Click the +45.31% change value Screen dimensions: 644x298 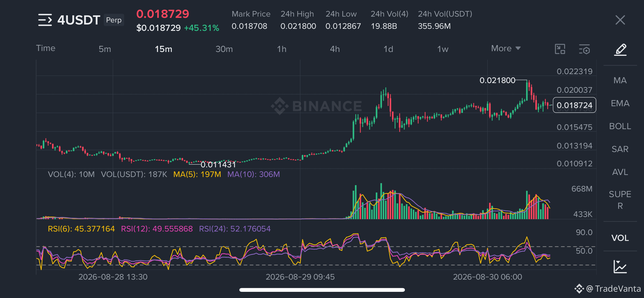click(202, 28)
